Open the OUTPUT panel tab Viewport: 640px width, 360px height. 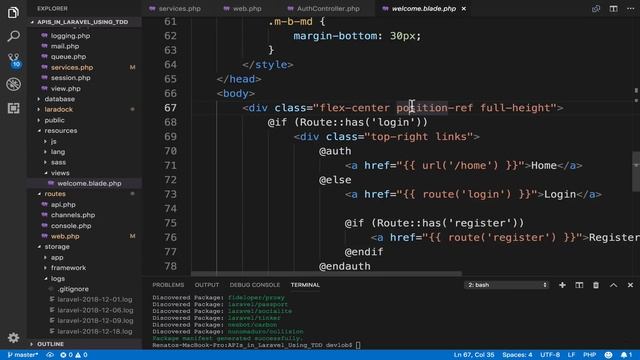click(207, 285)
